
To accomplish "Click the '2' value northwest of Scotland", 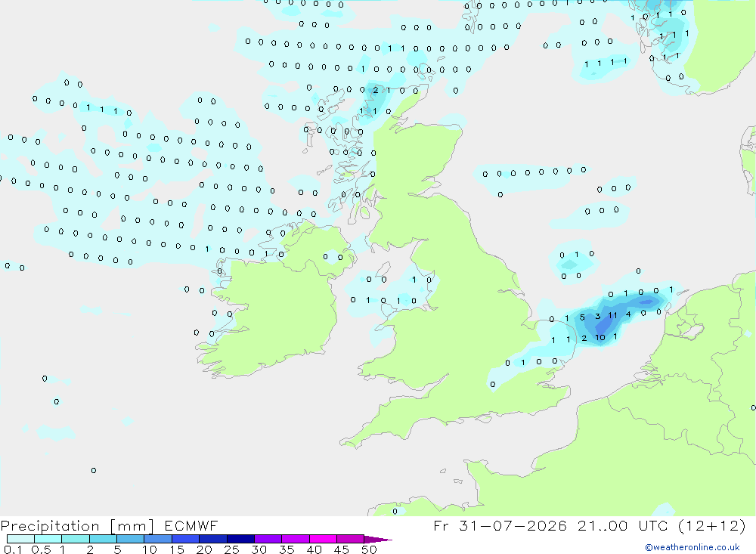I will [375, 90].
